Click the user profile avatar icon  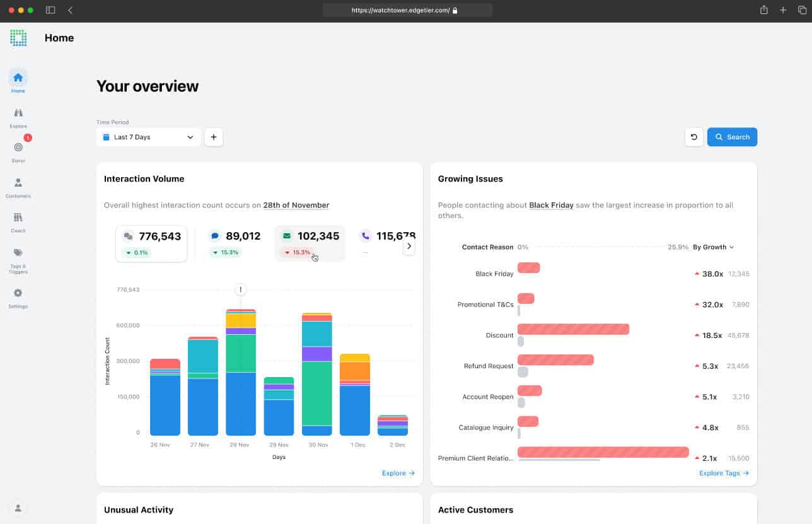pos(18,508)
